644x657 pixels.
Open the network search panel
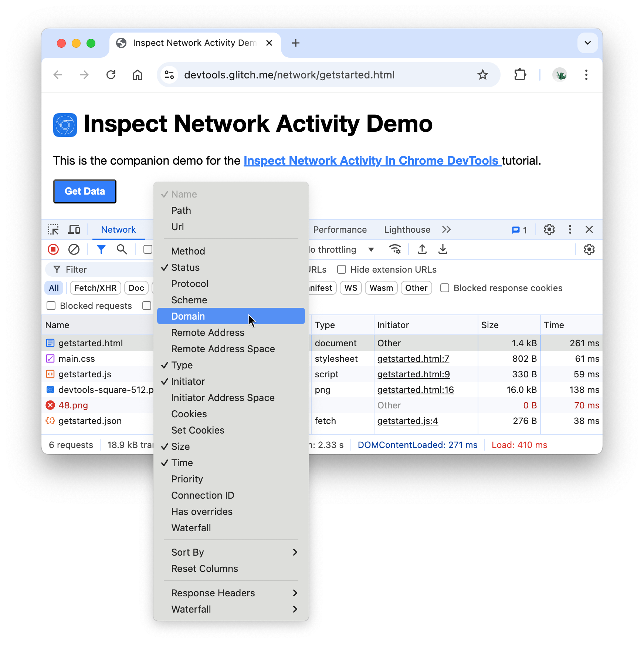tap(122, 249)
